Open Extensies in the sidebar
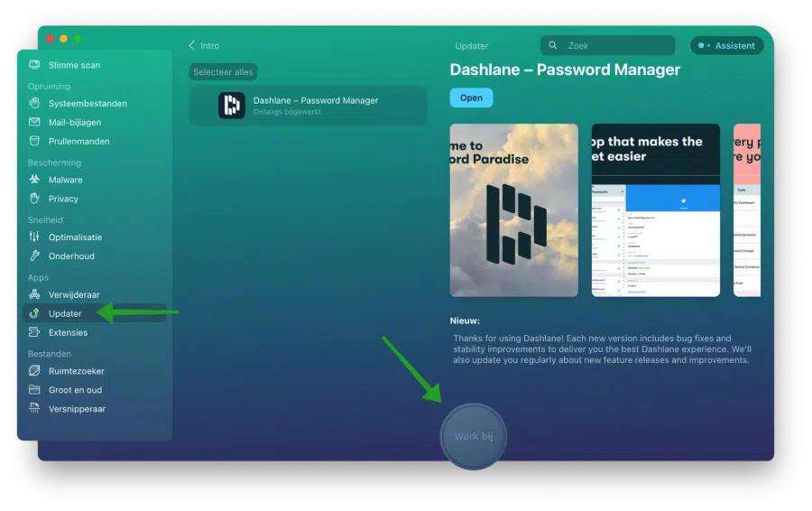Image resolution: width=812 pixels, height=511 pixels. point(95,332)
